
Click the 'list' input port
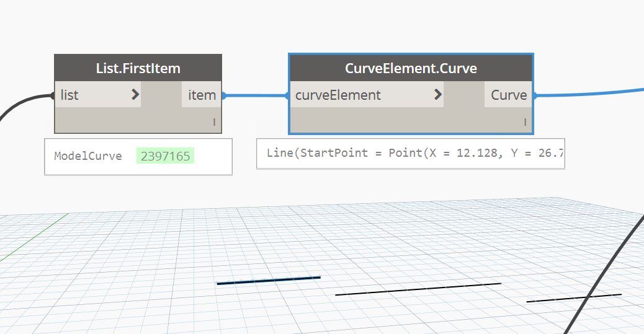98,95
